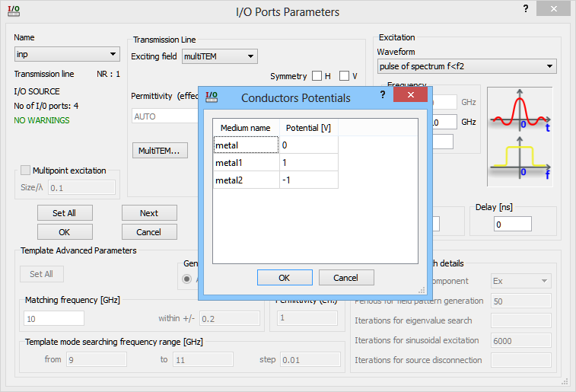Screen dimensions: 576x392
Task: Click the help question mark in Conductors Potentials dialog
Action: pyautogui.click(x=382, y=94)
